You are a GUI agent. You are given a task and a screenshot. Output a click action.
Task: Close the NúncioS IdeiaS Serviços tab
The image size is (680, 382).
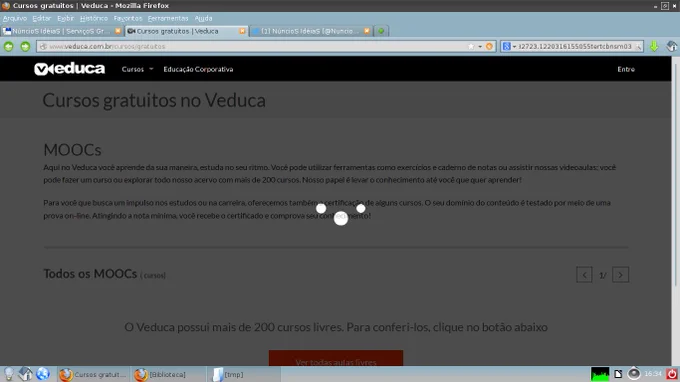click(x=118, y=31)
